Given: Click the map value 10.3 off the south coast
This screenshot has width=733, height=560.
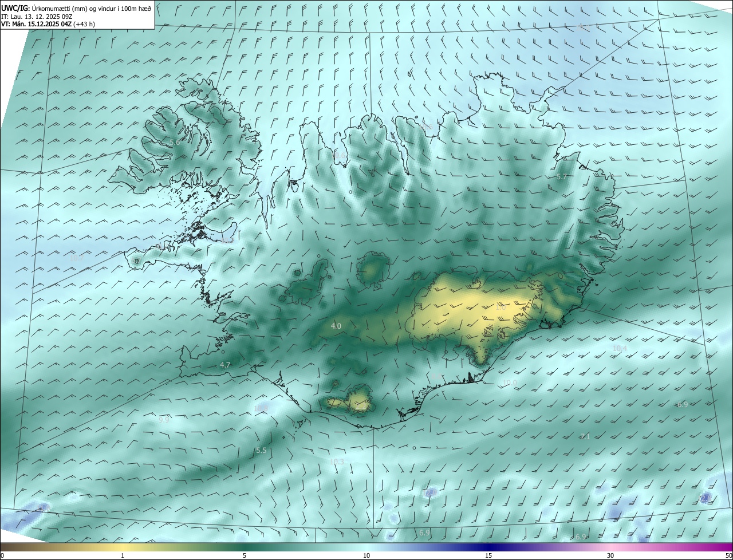Looking at the screenshot, I should pos(337,462).
